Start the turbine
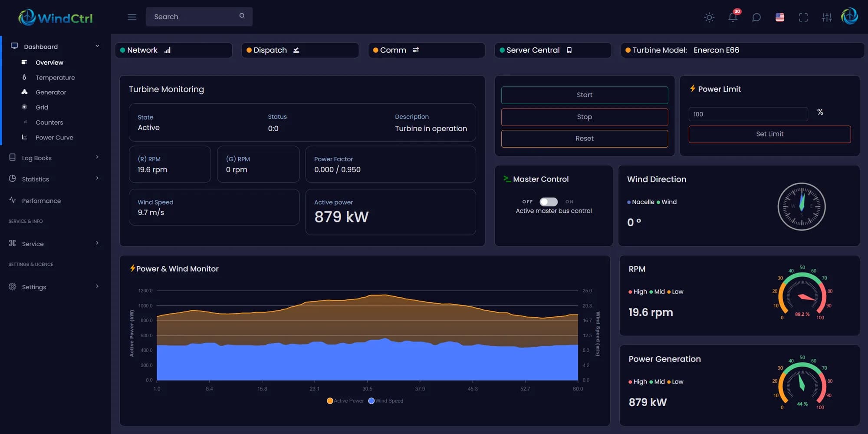This screenshot has height=434, width=868. (x=584, y=95)
